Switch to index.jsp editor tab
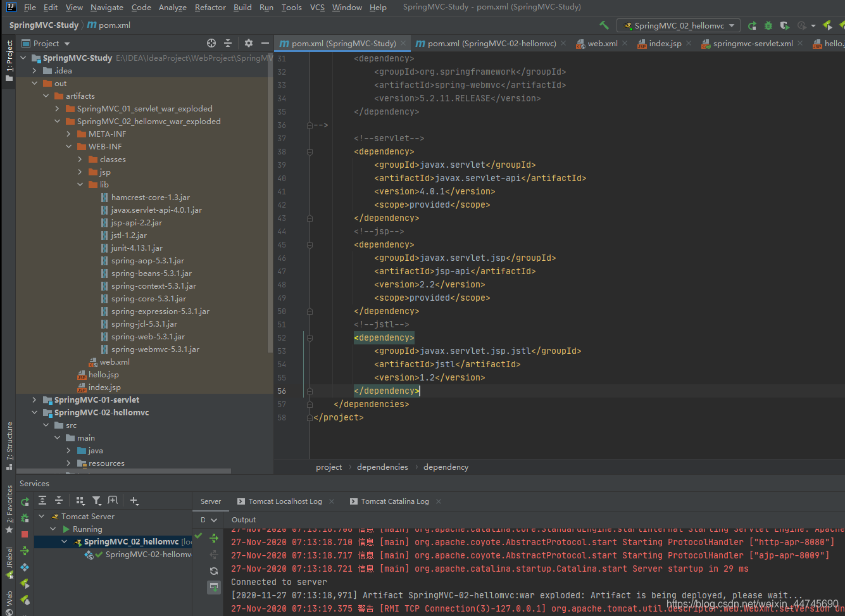Image resolution: width=845 pixels, height=616 pixels. click(665, 43)
